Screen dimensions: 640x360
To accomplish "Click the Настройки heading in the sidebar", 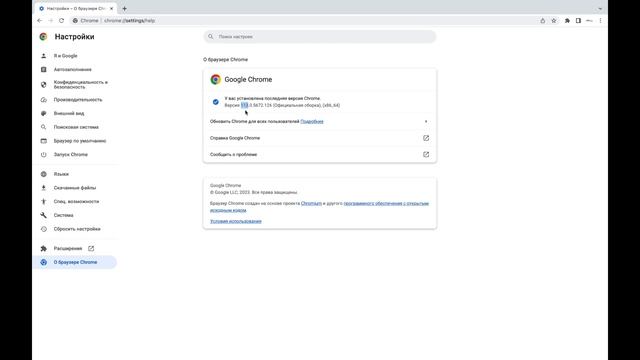I will 74,36.
